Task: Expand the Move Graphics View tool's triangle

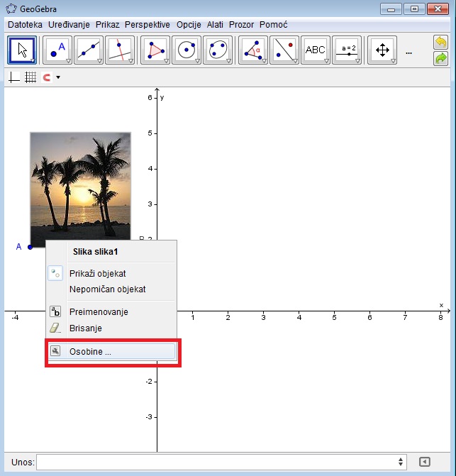Action: (x=393, y=61)
